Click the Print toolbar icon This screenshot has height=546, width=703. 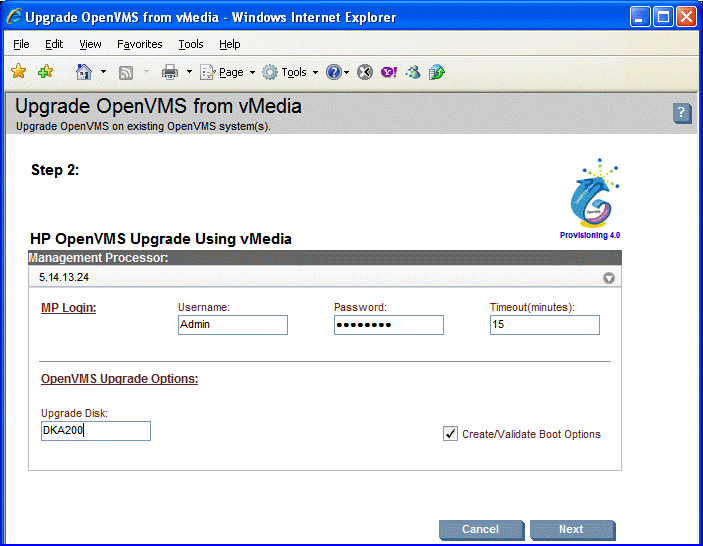[170, 72]
